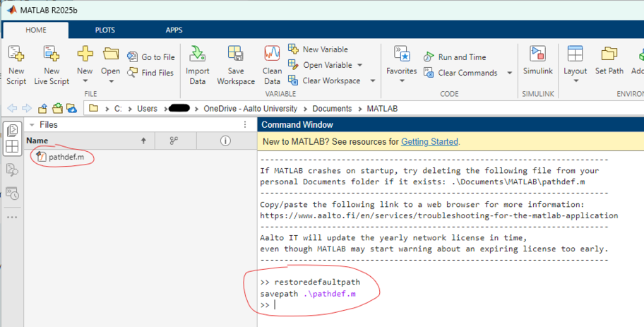644x327 pixels.
Task: Switch to the PLOTS tab
Action: (105, 30)
